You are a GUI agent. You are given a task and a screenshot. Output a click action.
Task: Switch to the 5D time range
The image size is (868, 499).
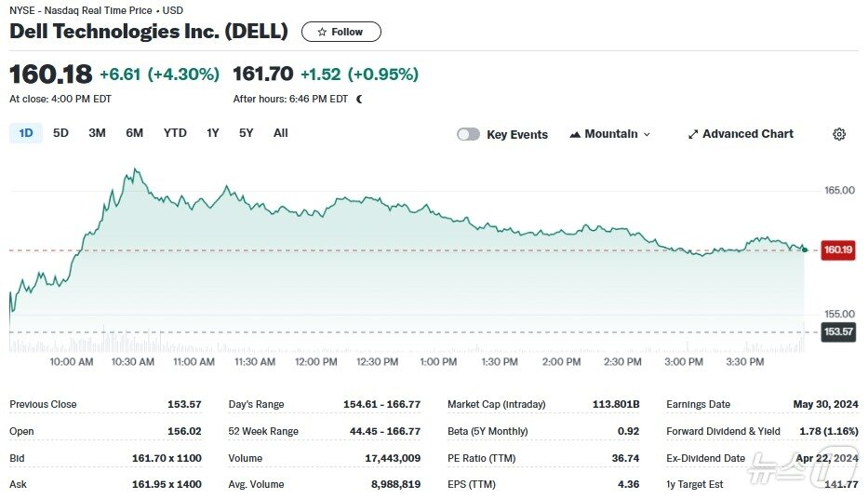[60, 133]
